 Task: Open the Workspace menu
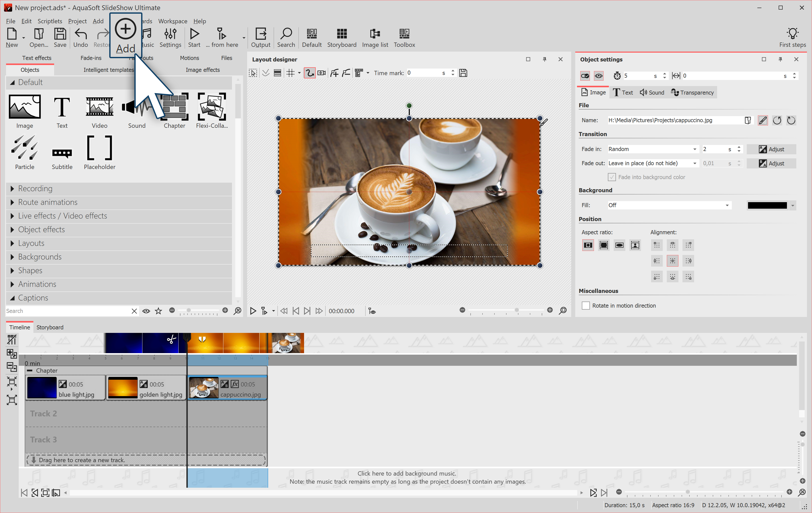173,21
